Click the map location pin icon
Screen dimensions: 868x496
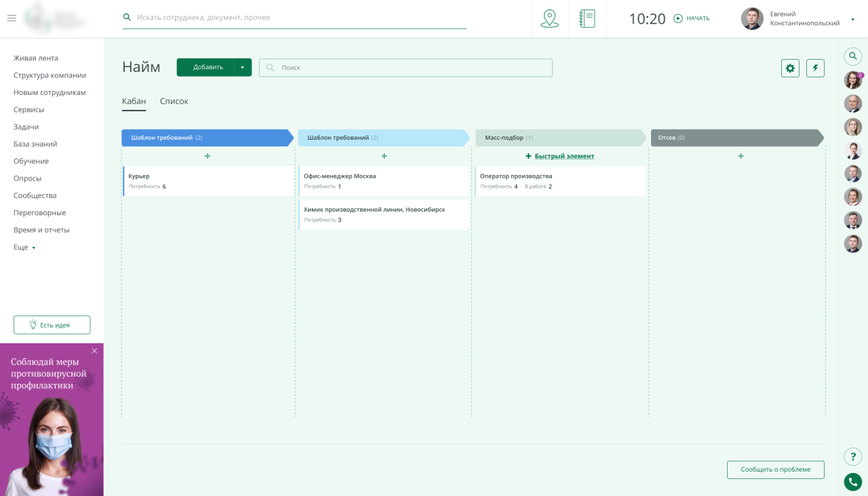tap(549, 18)
